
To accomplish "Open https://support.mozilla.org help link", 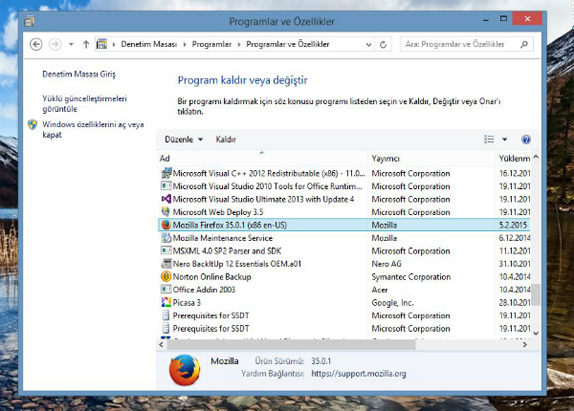I will click(359, 374).
